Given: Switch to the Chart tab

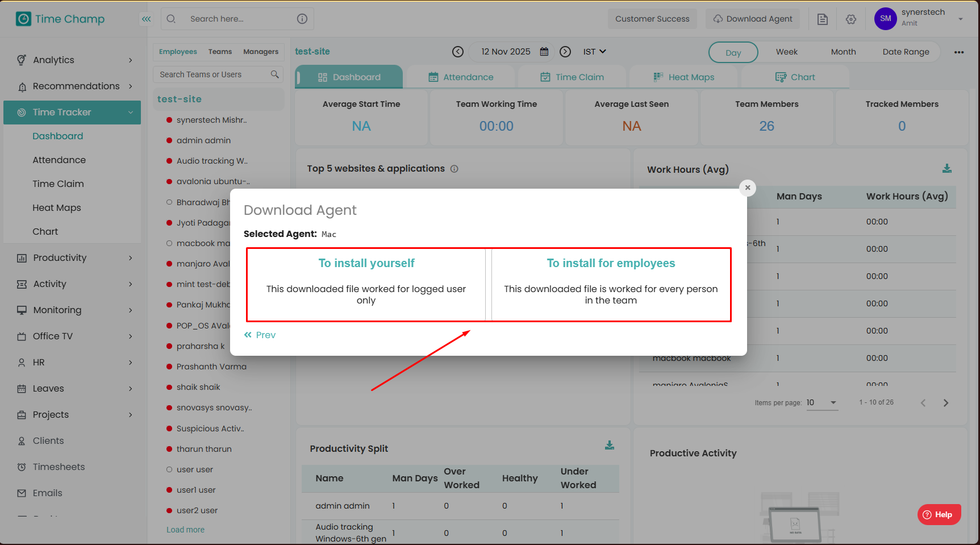Looking at the screenshot, I should tap(795, 77).
